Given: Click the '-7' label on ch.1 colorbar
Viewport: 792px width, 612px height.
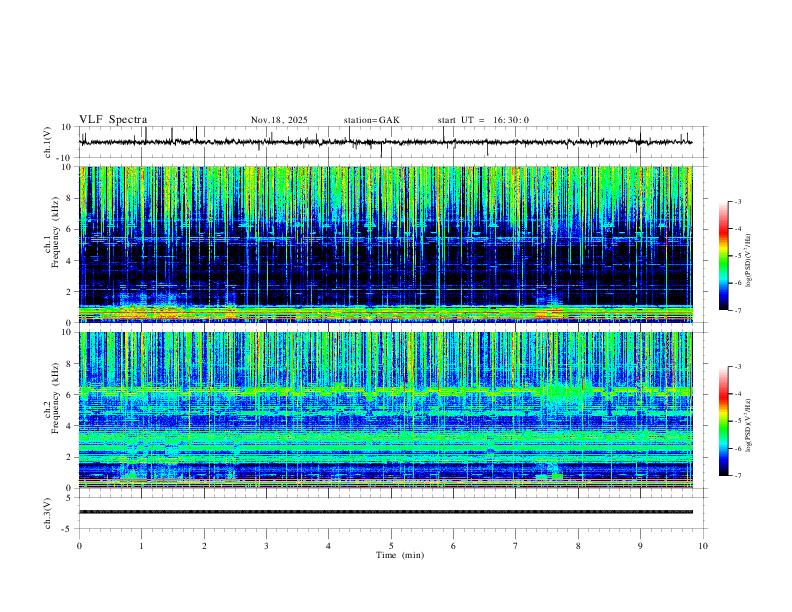Looking at the screenshot, I should [738, 310].
